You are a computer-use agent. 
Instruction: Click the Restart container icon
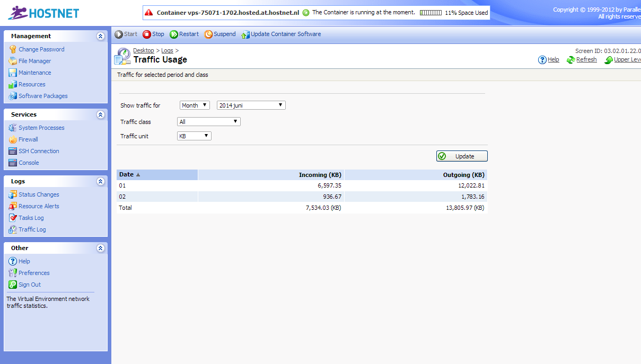pyautogui.click(x=174, y=34)
